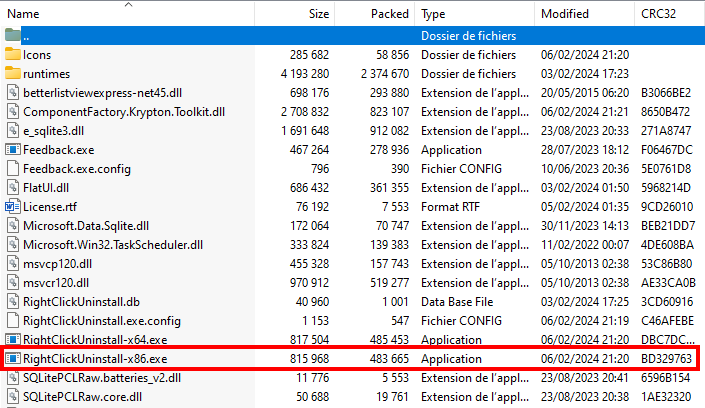Sort by the Type column header
This screenshot has height=408, width=705.
pyautogui.click(x=433, y=15)
